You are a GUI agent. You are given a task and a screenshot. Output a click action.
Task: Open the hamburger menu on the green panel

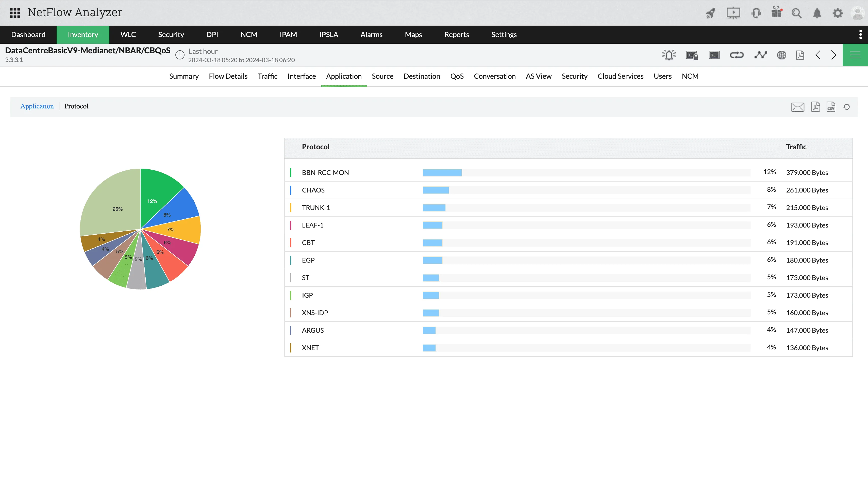point(855,55)
